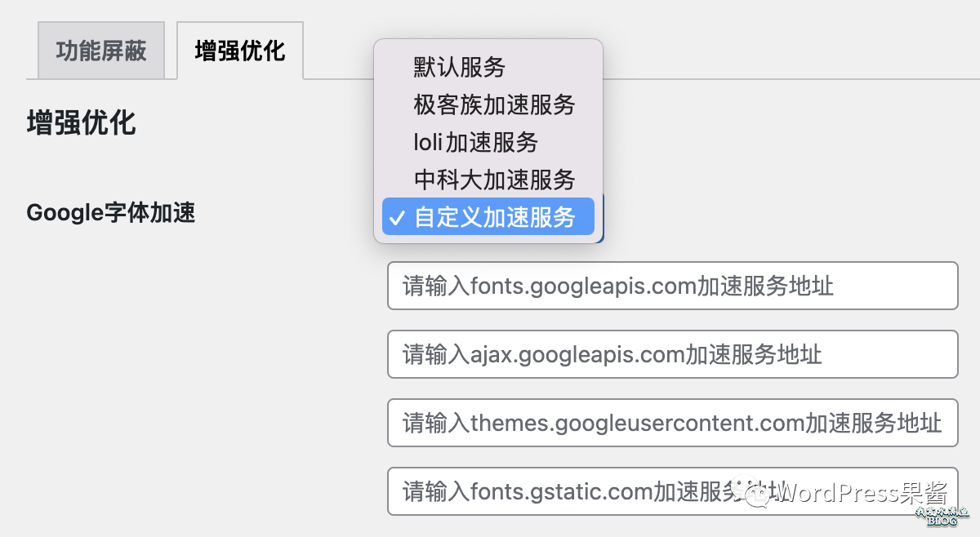Choose 极客族加速服务 from the list

(x=494, y=104)
